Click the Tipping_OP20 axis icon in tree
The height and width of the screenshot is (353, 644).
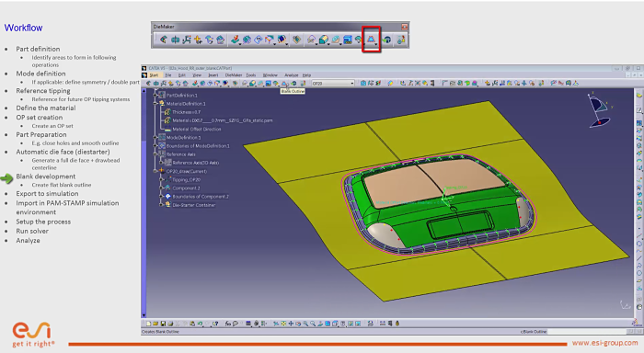point(167,179)
